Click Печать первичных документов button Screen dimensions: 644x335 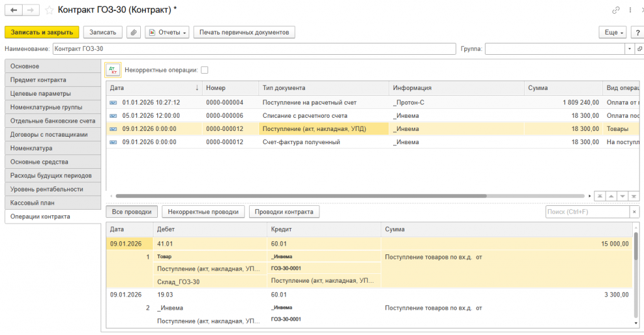click(244, 32)
